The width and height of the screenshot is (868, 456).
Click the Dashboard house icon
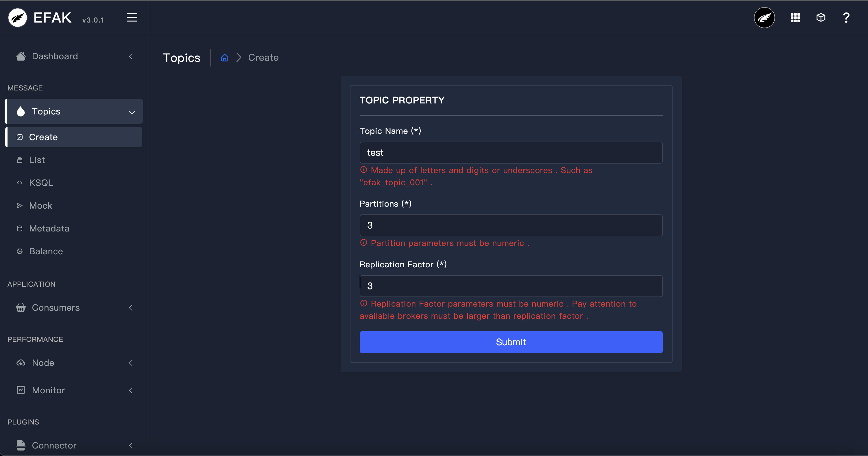coord(21,56)
